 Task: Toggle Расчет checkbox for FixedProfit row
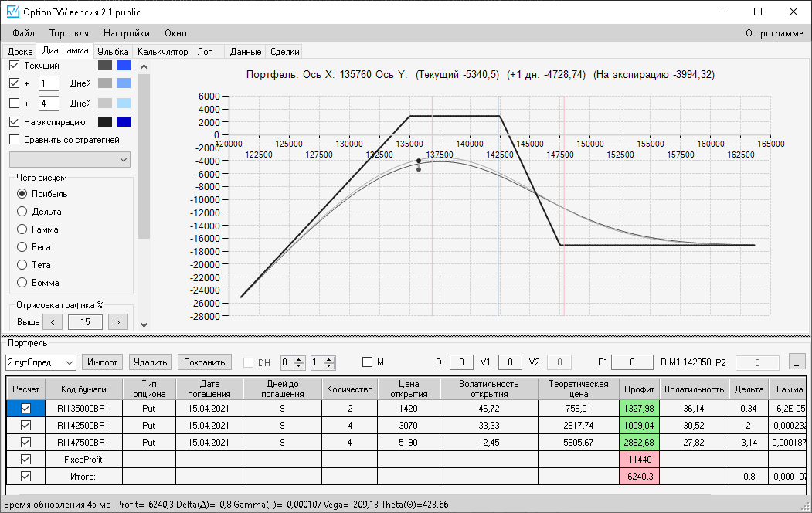(x=26, y=459)
